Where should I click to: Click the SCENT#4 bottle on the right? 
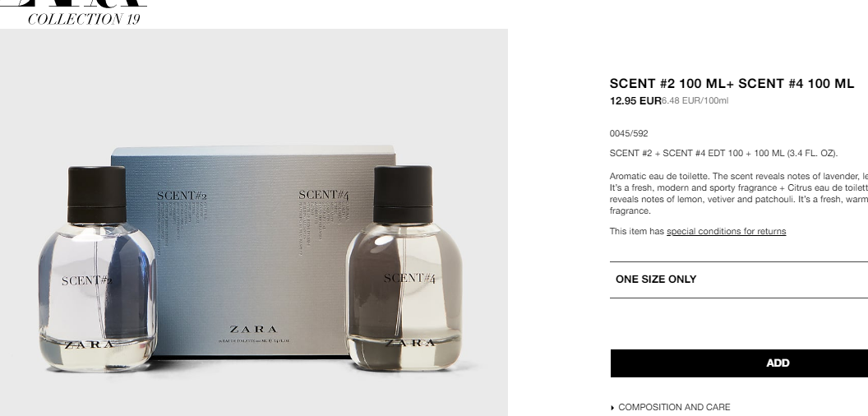click(404, 268)
